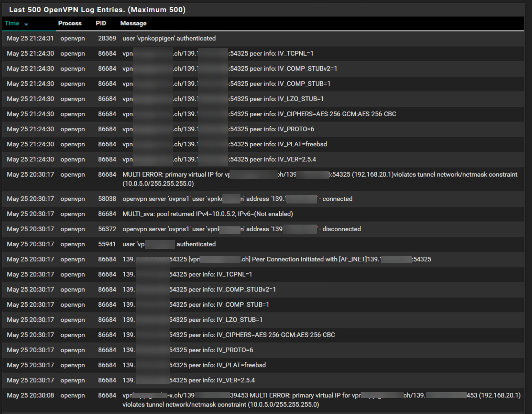Select PID value 55941
The height and width of the screenshot is (414, 532).
(107, 244)
